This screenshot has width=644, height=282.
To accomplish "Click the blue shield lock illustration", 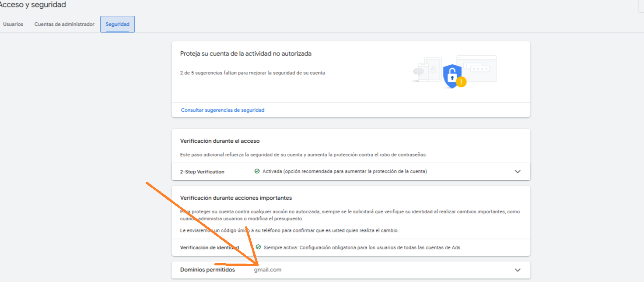I will (x=452, y=75).
